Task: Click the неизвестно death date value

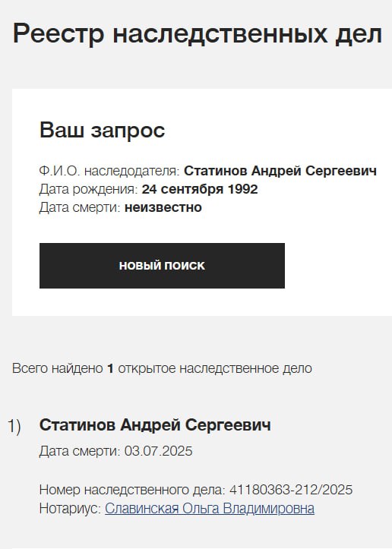Action: pyautogui.click(x=163, y=207)
